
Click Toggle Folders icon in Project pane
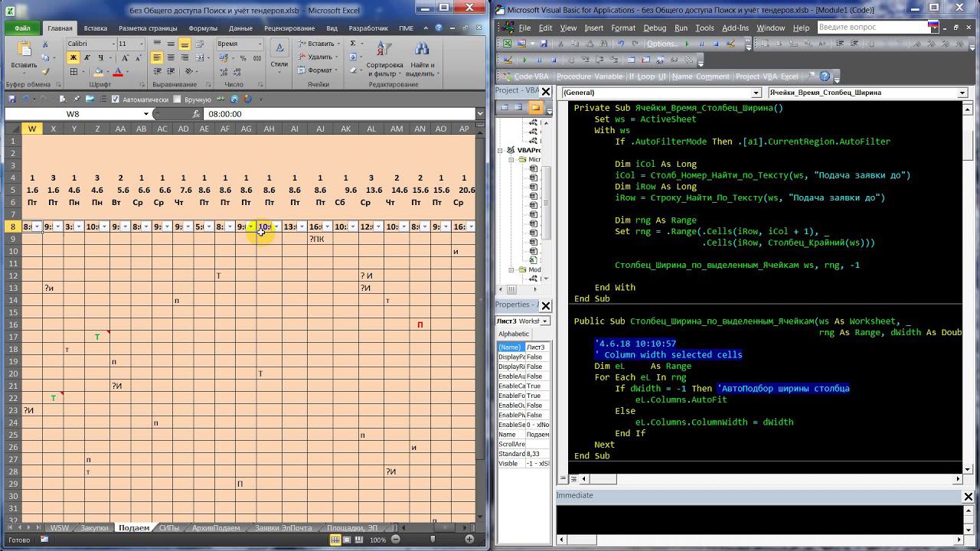pos(535,108)
